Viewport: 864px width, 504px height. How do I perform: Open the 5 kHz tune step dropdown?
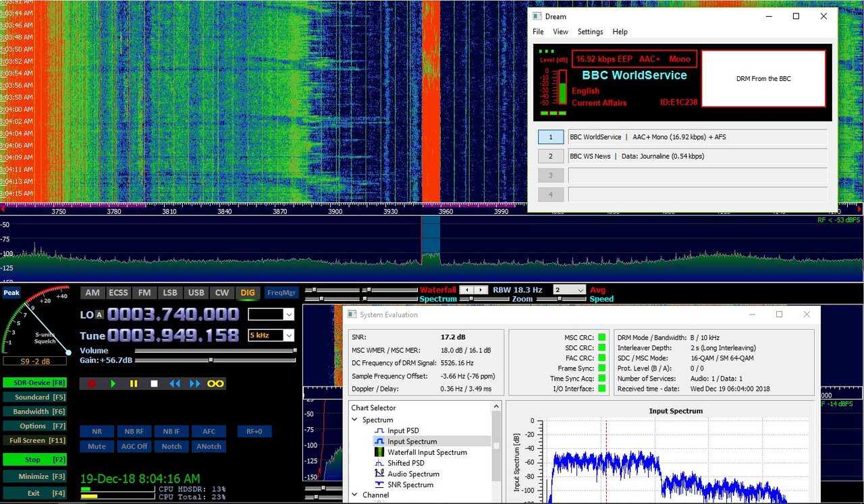click(289, 335)
